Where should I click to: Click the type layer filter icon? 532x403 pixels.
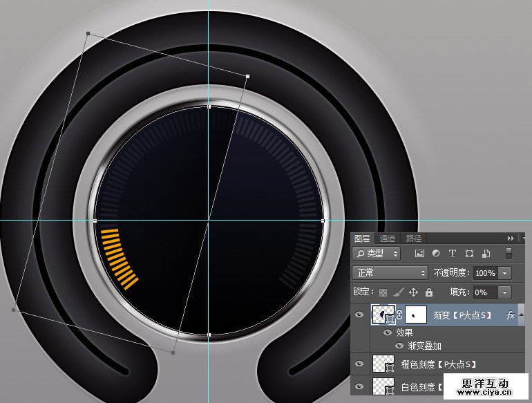pos(453,254)
